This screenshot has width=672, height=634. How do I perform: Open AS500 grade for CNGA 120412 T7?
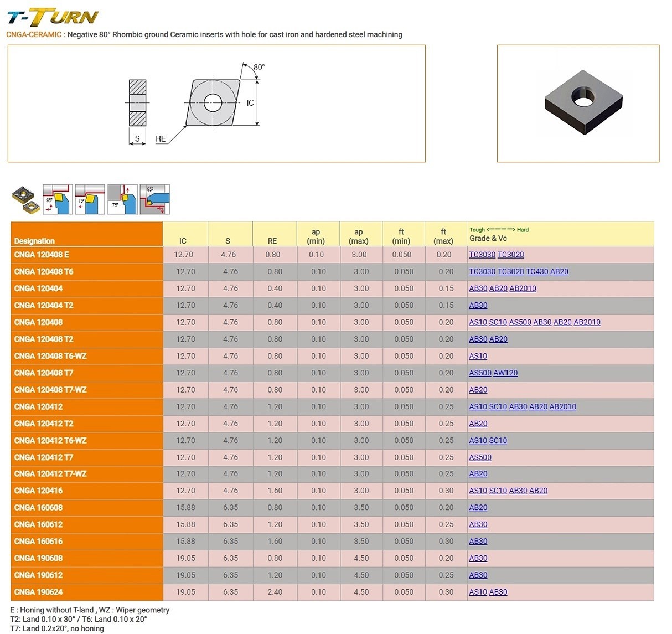[480, 457]
